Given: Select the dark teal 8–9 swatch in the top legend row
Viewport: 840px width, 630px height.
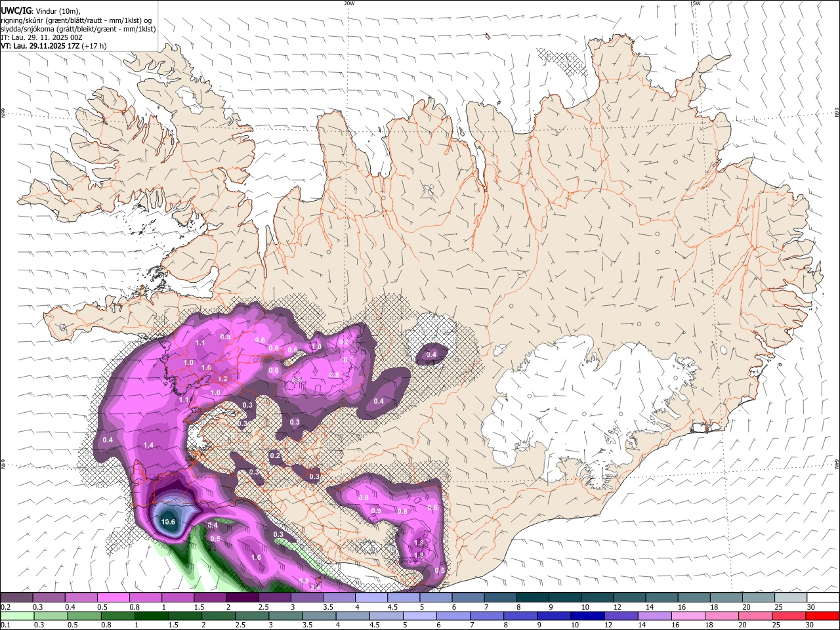Looking at the screenshot, I should 533,598.
